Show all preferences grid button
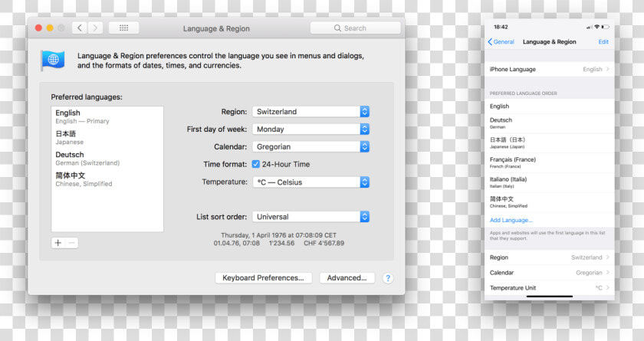This screenshot has height=341, width=644. (x=123, y=28)
